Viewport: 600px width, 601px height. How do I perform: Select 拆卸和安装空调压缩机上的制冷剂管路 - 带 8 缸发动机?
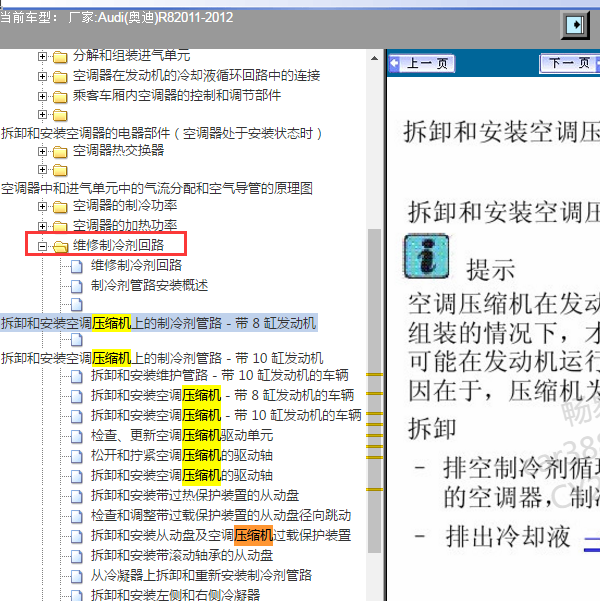[x=158, y=323]
